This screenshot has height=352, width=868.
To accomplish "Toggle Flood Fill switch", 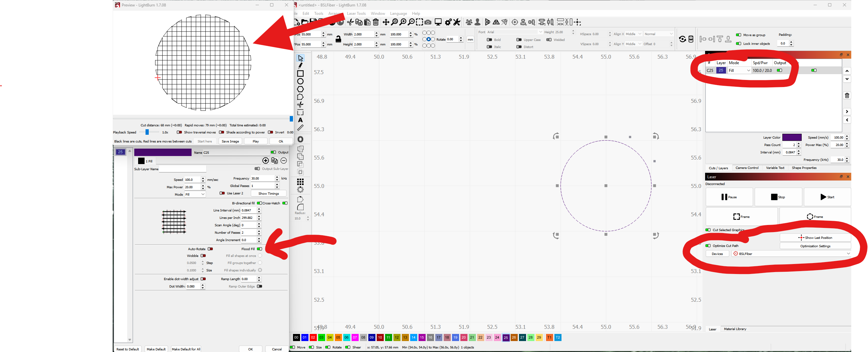I will pos(259,249).
